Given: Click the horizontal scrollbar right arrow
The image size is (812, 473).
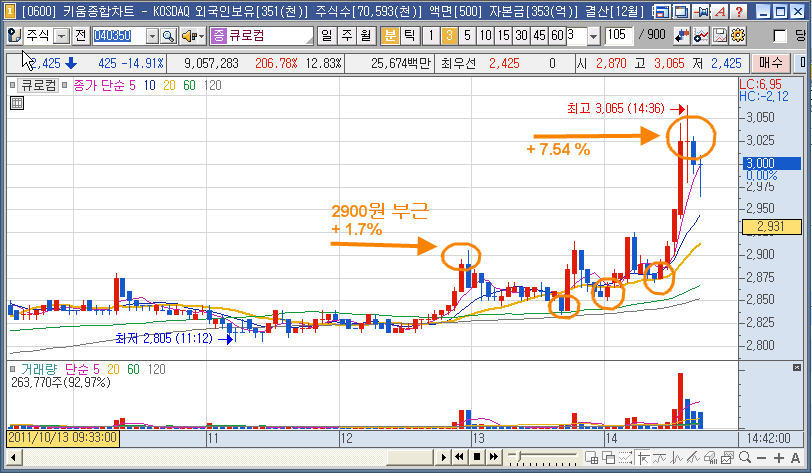Looking at the screenshot, I should [443, 457].
